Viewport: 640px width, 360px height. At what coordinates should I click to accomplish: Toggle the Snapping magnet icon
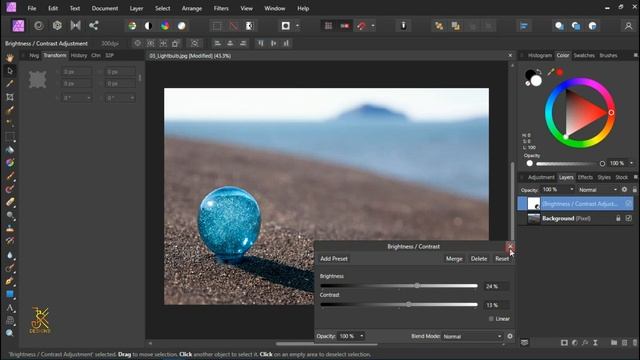(362, 26)
